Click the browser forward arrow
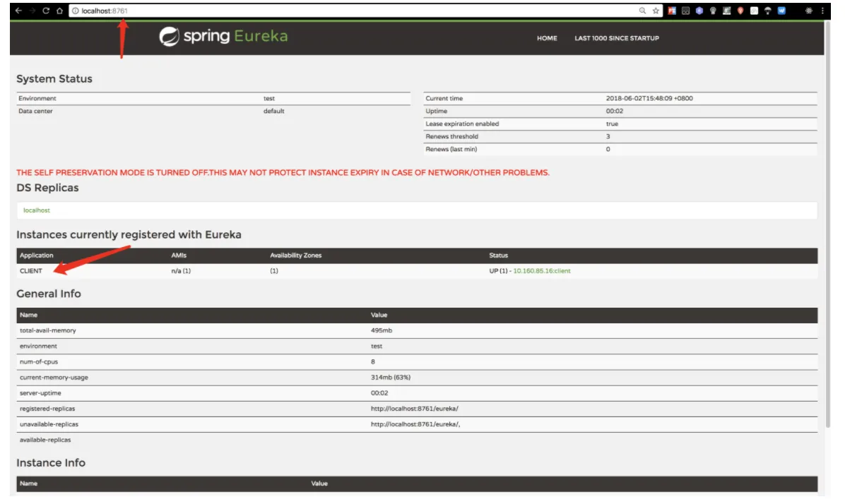Screen dimensions: 845x504 (x=32, y=10)
